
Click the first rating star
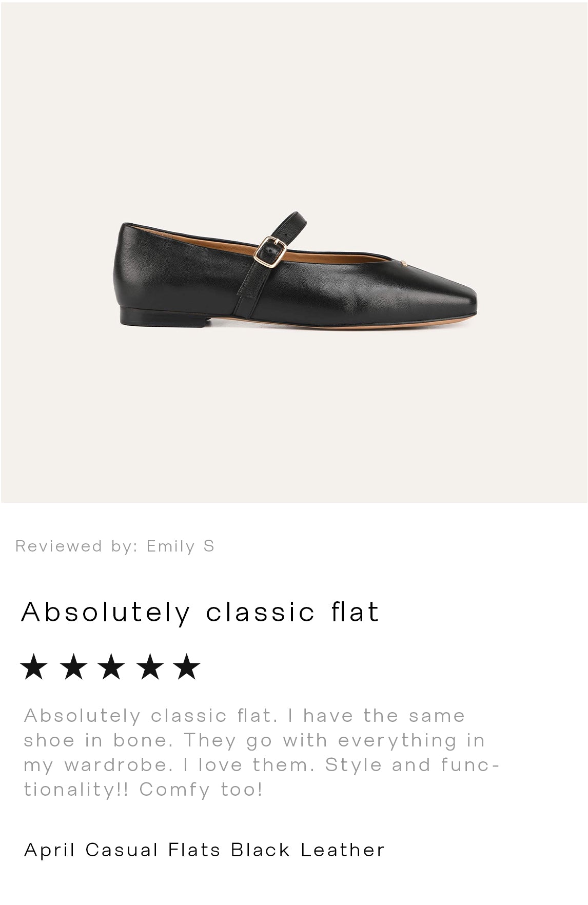[34, 666]
